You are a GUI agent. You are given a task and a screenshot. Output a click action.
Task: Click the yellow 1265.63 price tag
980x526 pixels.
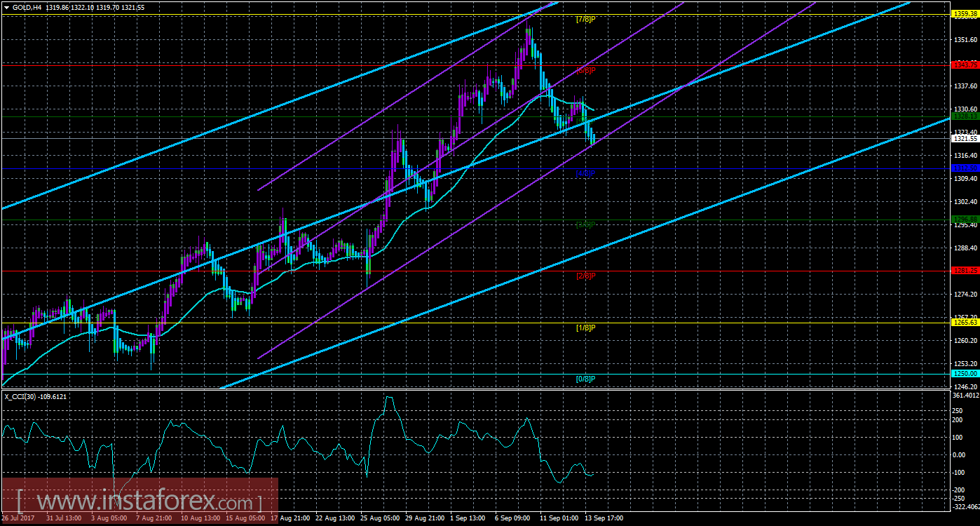965,322
